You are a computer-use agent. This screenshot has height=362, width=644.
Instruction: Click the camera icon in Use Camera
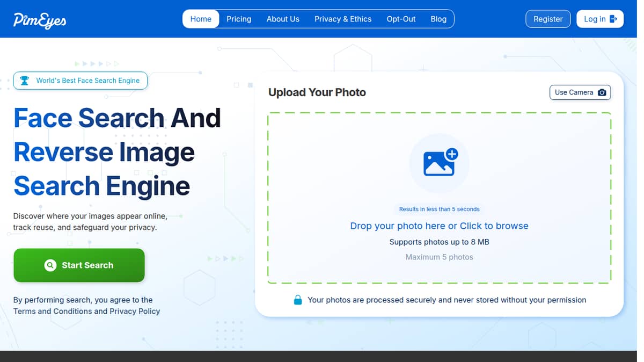coord(602,92)
